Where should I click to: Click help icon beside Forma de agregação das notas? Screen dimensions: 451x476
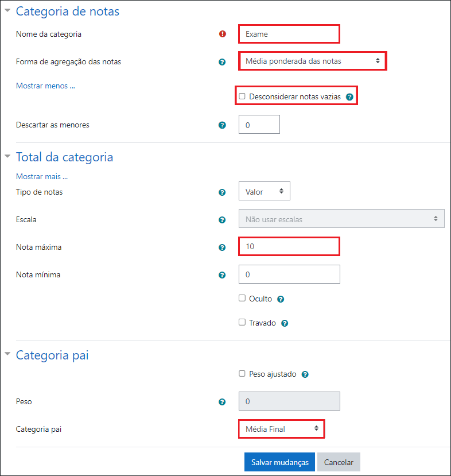[x=222, y=61]
